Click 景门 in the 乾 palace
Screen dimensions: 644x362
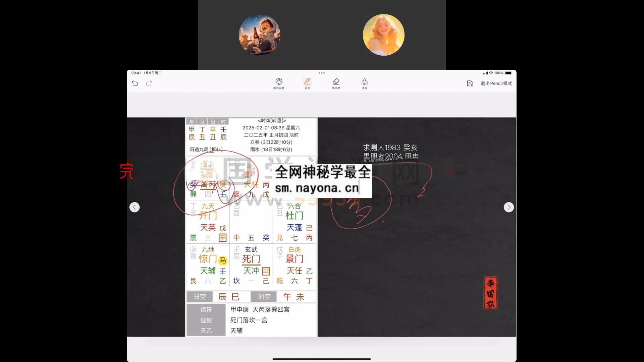(294, 259)
